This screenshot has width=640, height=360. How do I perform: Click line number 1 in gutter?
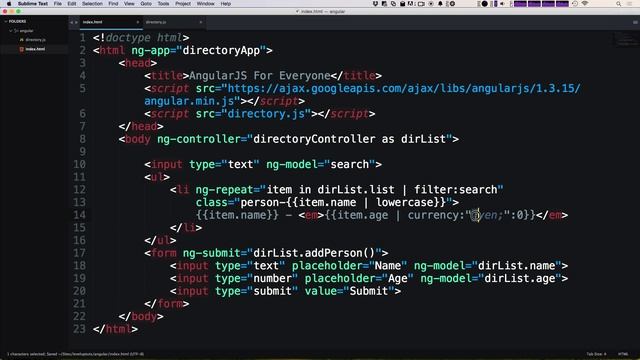[x=82, y=38]
